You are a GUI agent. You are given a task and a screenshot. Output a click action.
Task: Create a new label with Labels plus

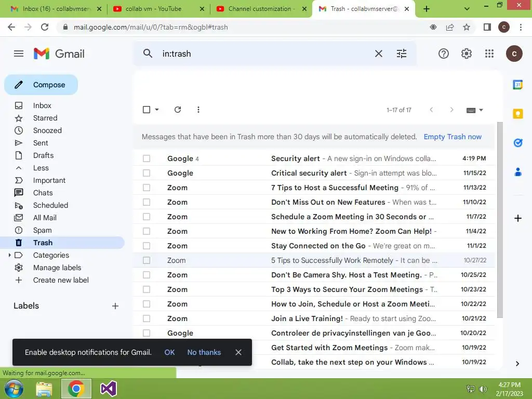click(x=115, y=306)
